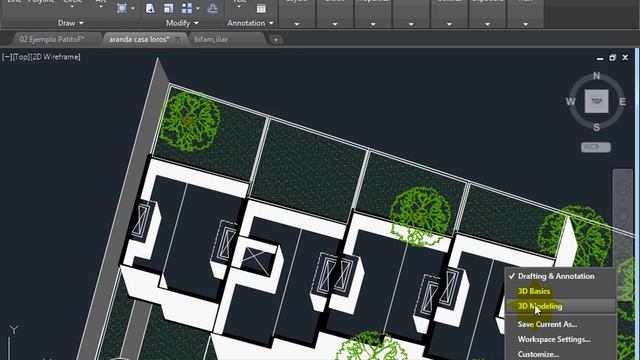640x360 pixels.
Task: Click the W direction on the ViewCube
Action: coord(571,101)
